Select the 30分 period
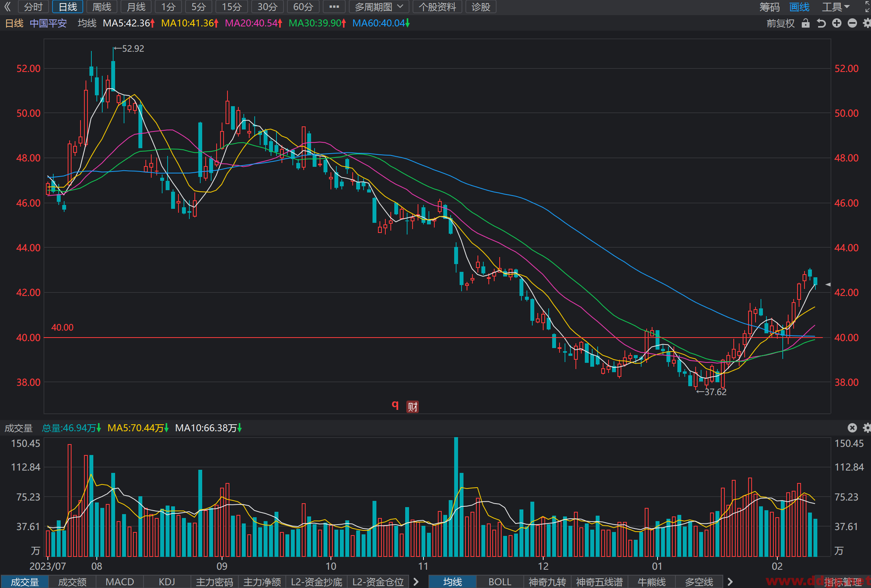Viewport: 871px width, 588px height. 268,7
